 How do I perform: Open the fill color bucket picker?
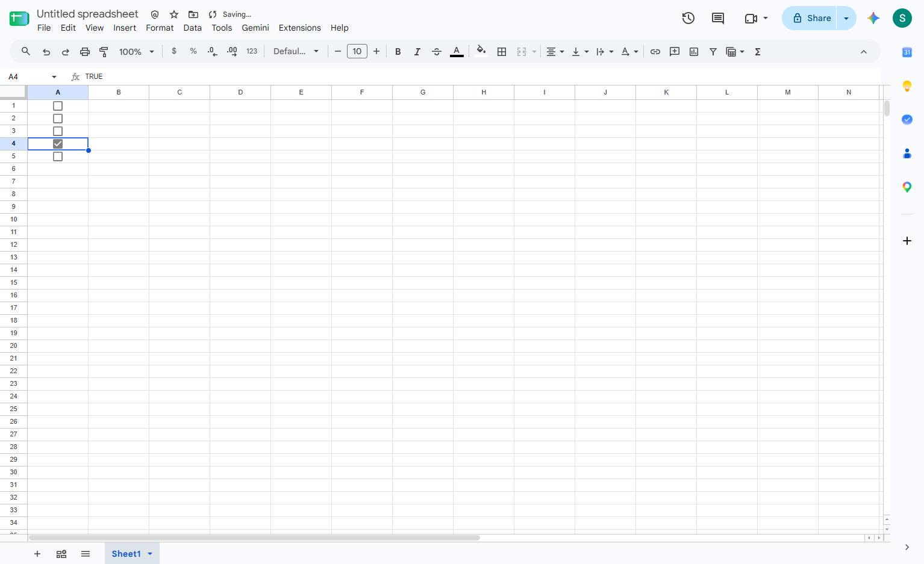point(481,51)
